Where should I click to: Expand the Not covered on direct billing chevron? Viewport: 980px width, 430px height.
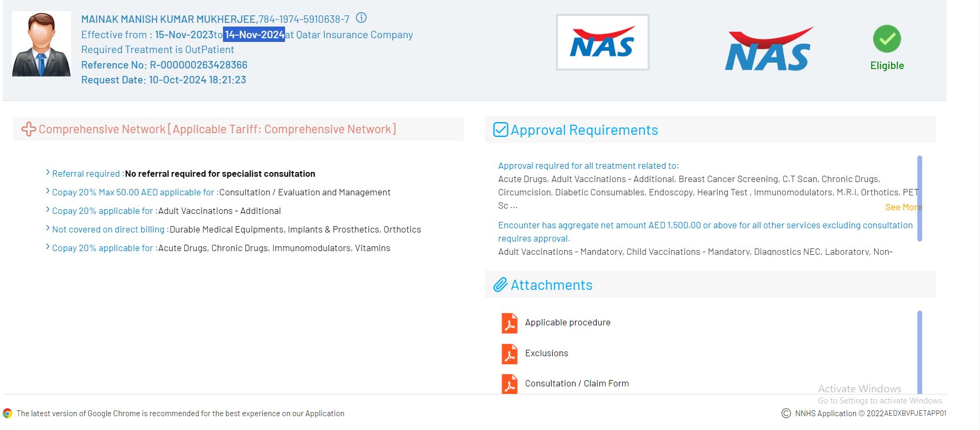click(48, 228)
